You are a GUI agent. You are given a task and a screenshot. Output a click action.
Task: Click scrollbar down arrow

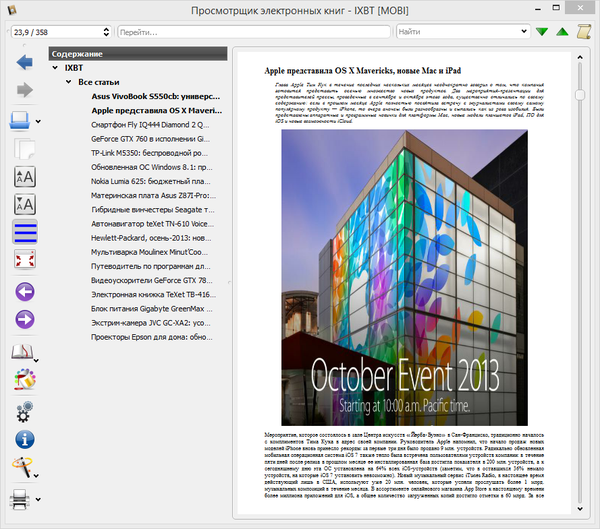pyautogui.click(x=580, y=509)
